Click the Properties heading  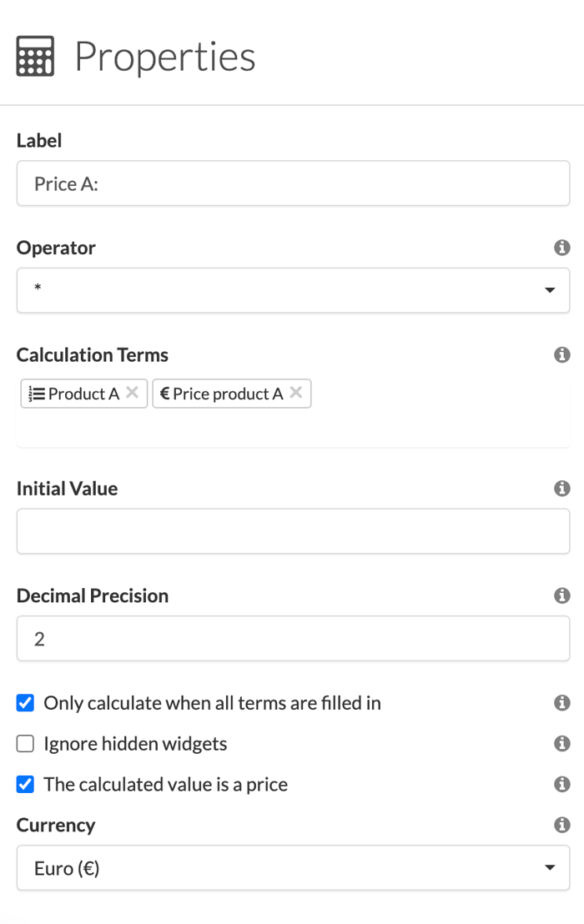164,55
